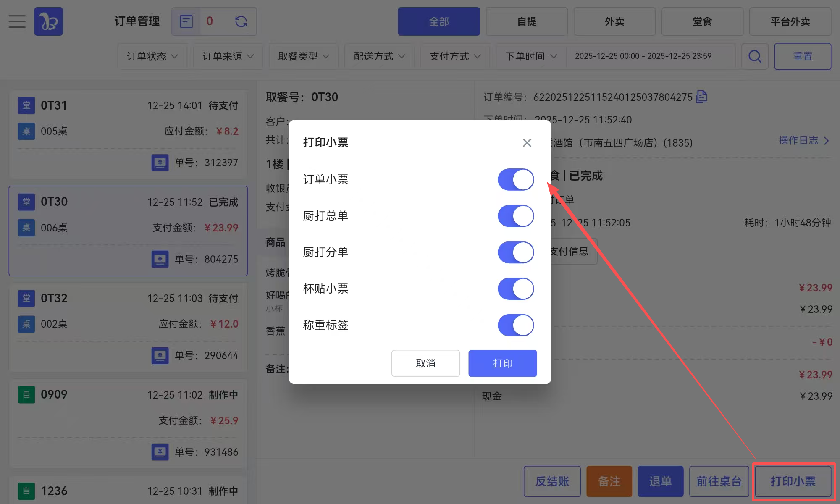Close the 打印小票 dialog with X
Viewport: 840px width, 504px height.
[x=527, y=143]
